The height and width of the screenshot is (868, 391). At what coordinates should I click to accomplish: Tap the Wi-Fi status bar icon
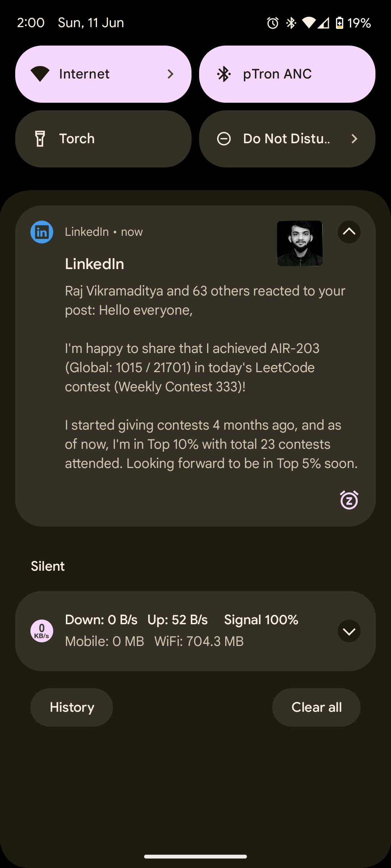coord(308,23)
